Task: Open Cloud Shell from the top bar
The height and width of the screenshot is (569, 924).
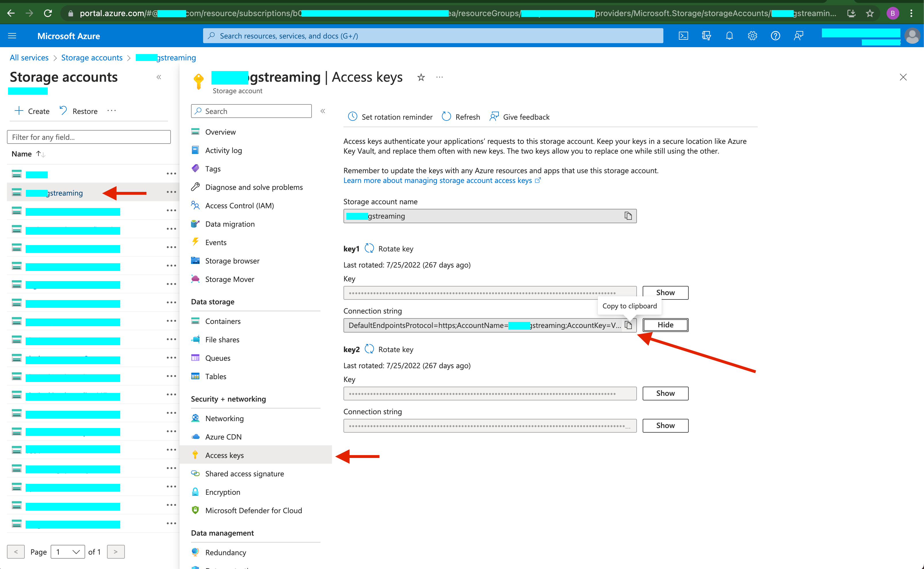Action: click(x=684, y=35)
